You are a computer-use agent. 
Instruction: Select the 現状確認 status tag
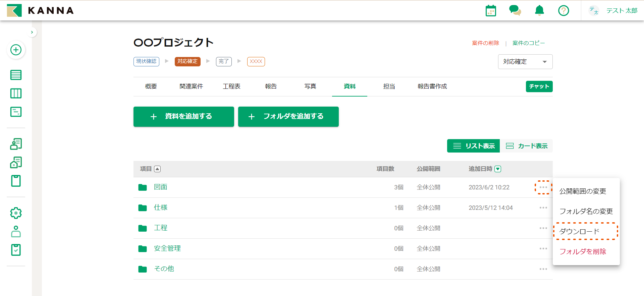(x=146, y=61)
